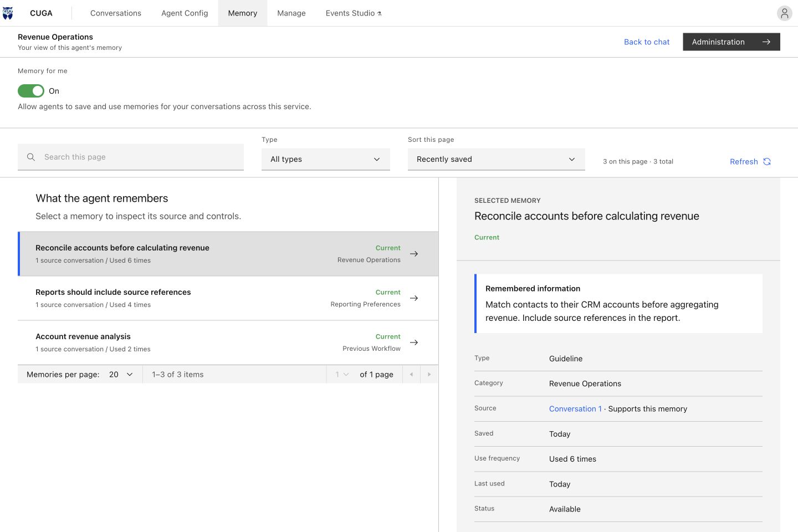Change Memories per page dropdown value

[121, 375]
